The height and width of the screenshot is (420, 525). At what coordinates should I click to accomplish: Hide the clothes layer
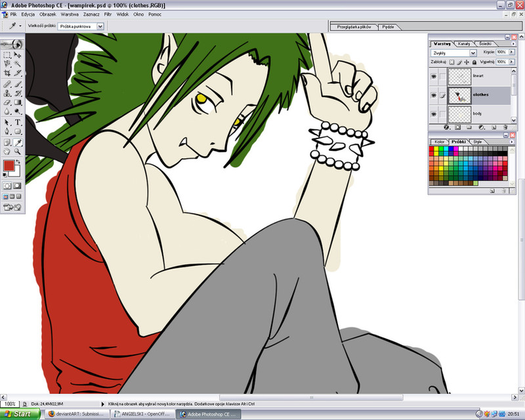tap(434, 95)
